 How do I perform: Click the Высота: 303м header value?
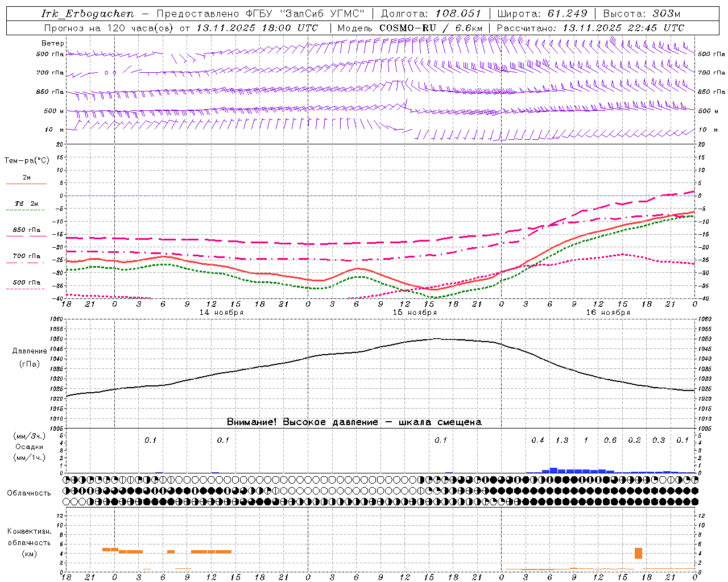[642, 14]
